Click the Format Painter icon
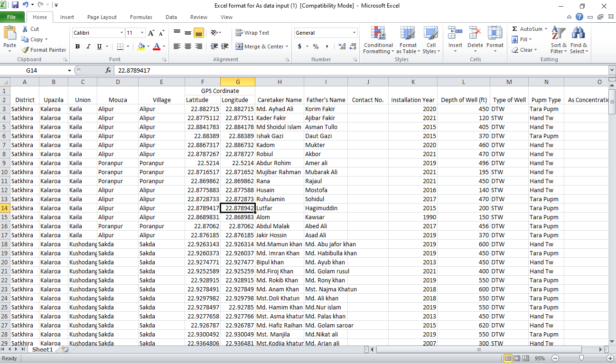616x364 pixels. click(26, 50)
